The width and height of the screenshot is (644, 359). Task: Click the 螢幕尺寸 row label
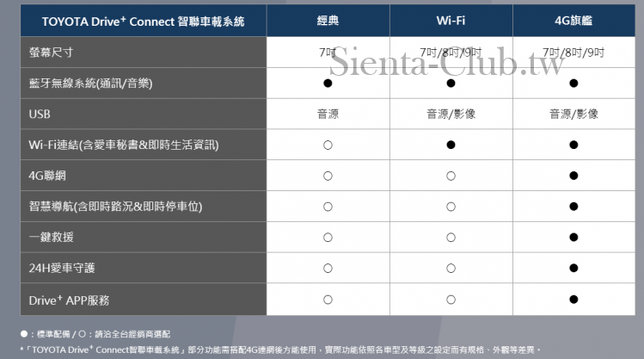click(x=51, y=53)
